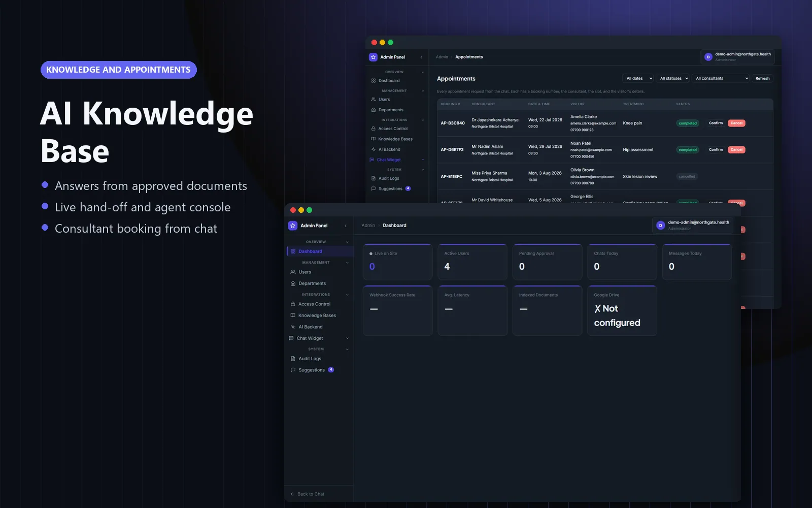
Task: Open demo-admin account menu in Dashboard window
Action: coord(693,226)
